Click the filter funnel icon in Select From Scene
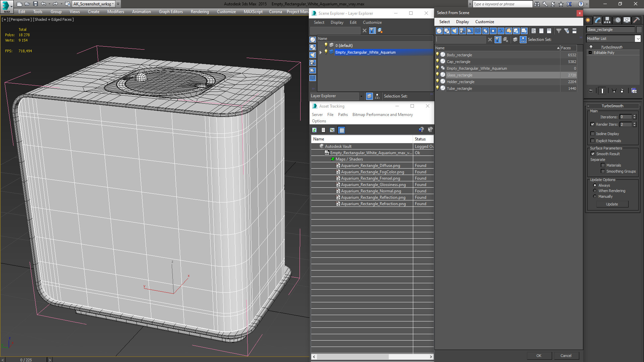The height and width of the screenshot is (362, 644). coord(558,31)
